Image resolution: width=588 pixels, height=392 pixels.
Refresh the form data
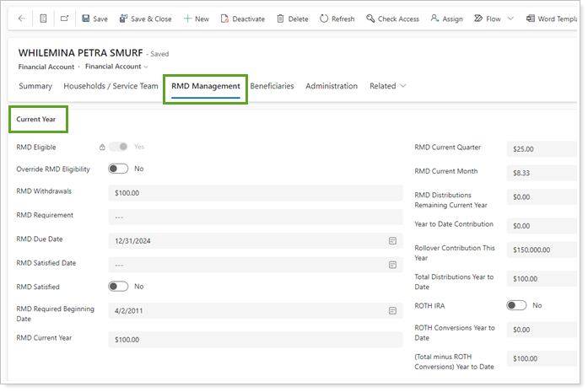337,19
